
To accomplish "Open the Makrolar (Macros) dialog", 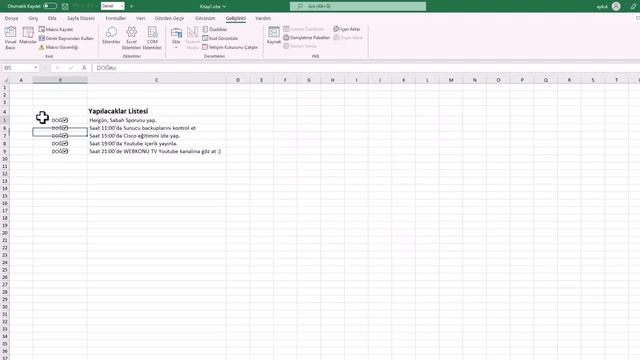I will (28, 36).
